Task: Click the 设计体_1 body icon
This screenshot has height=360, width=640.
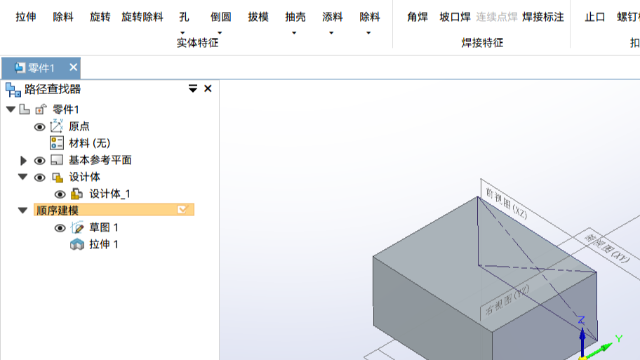Action: (77, 193)
